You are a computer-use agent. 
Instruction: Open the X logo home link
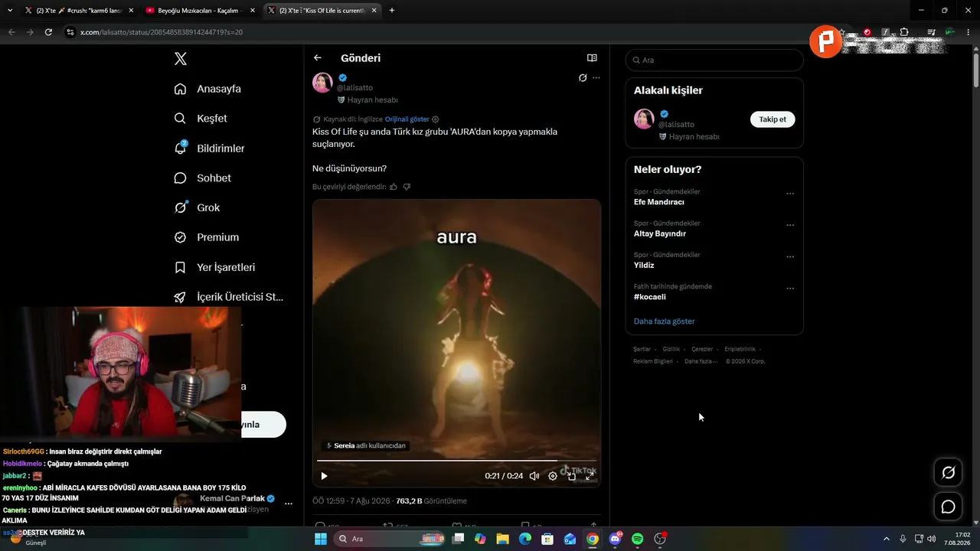(180, 59)
